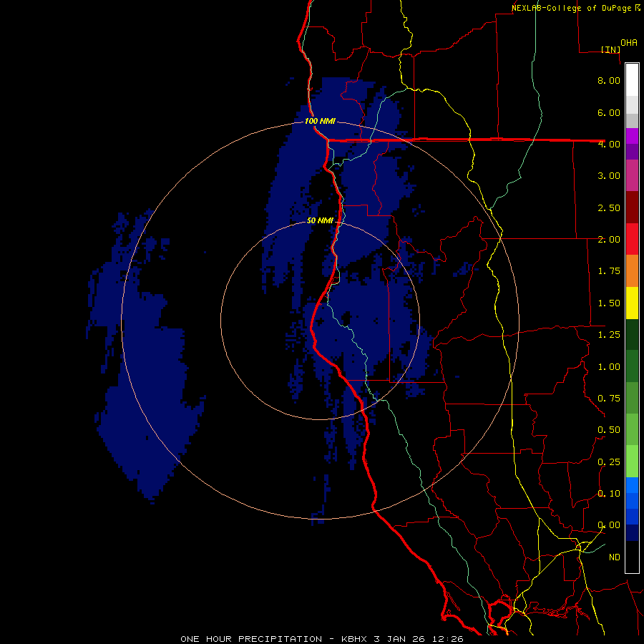Click the ND legend label

point(615,557)
